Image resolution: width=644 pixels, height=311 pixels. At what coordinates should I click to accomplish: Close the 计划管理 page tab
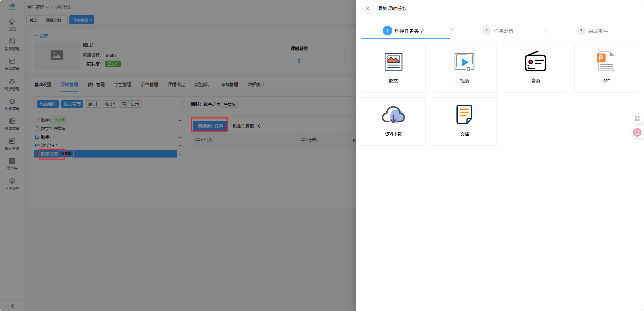click(x=91, y=20)
